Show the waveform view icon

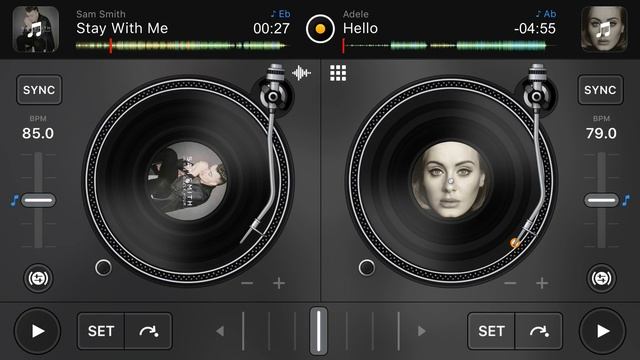[301, 73]
